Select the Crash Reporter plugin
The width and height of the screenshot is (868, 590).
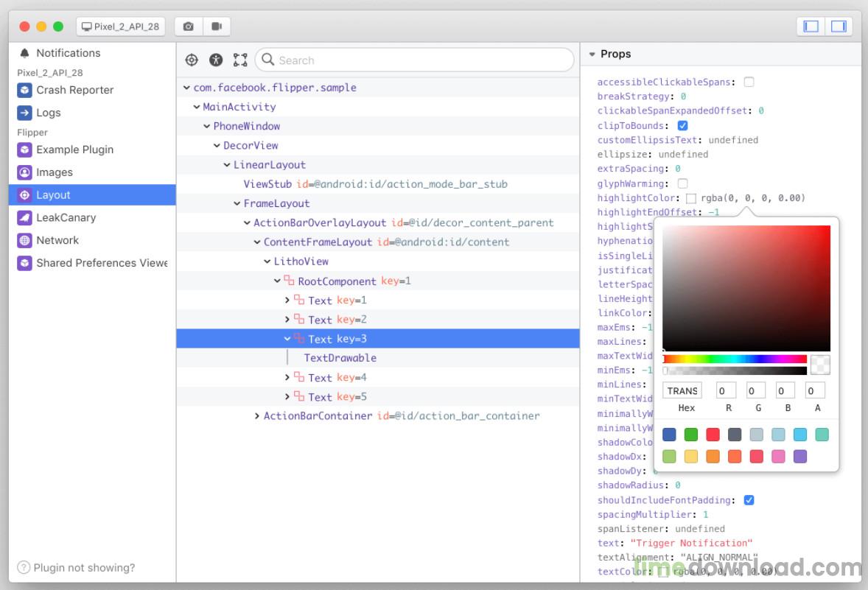tap(74, 90)
